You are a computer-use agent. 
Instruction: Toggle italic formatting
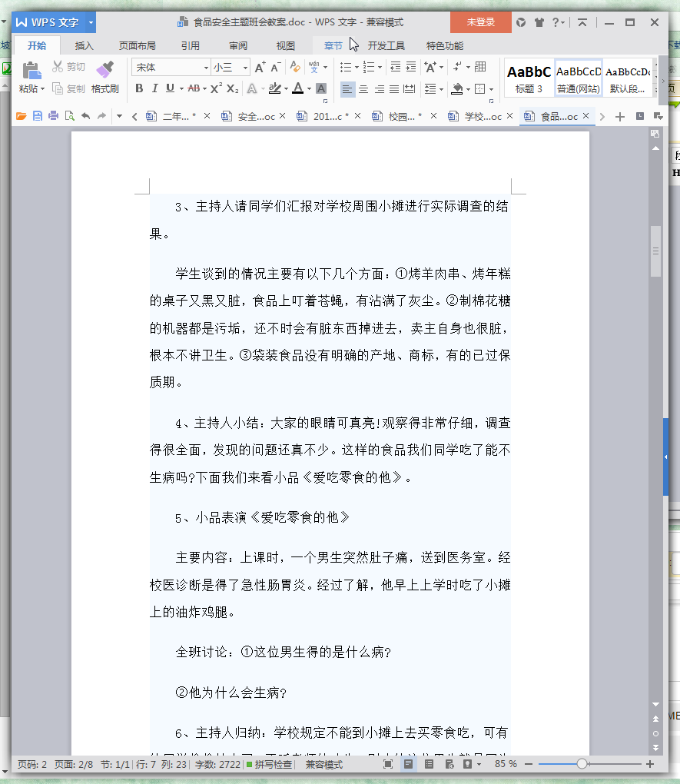click(154, 88)
